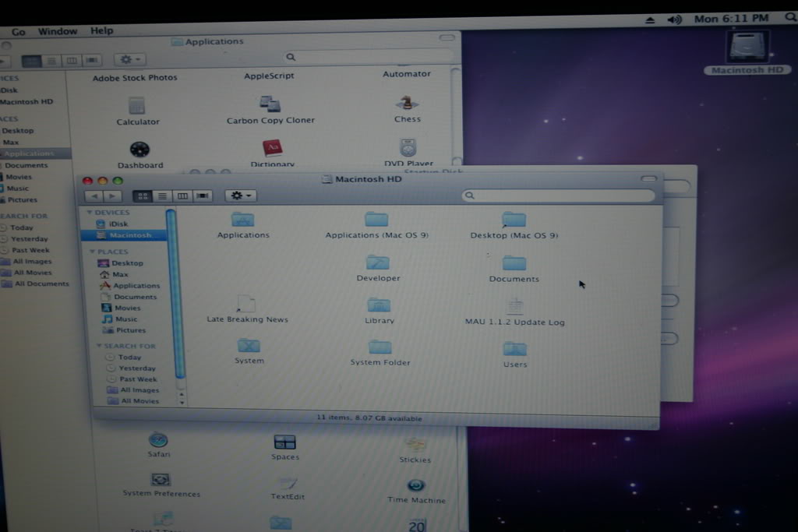Image resolution: width=798 pixels, height=532 pixels.
Task: Focus search field in Applications window
Action: click(367, 56)
